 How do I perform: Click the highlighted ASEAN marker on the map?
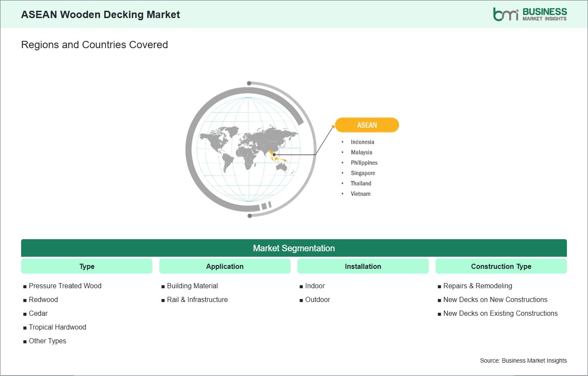(x=274, y=154)
